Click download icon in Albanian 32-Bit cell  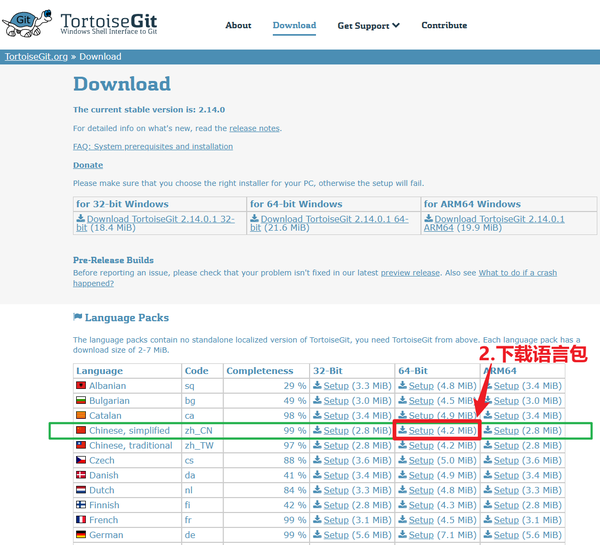[x=317, y=385]
